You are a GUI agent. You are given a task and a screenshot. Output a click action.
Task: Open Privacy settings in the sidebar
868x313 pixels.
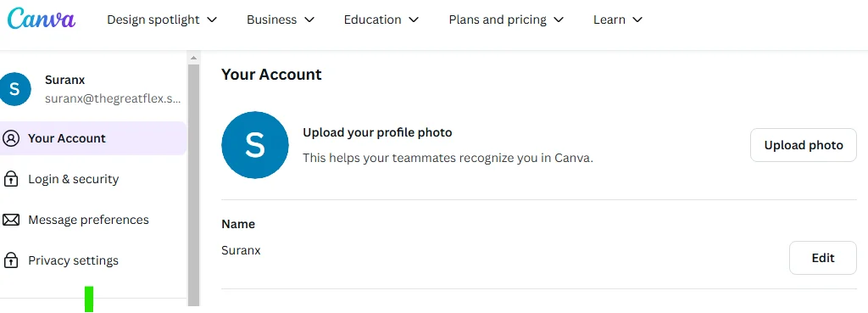[x=93, y=260]
